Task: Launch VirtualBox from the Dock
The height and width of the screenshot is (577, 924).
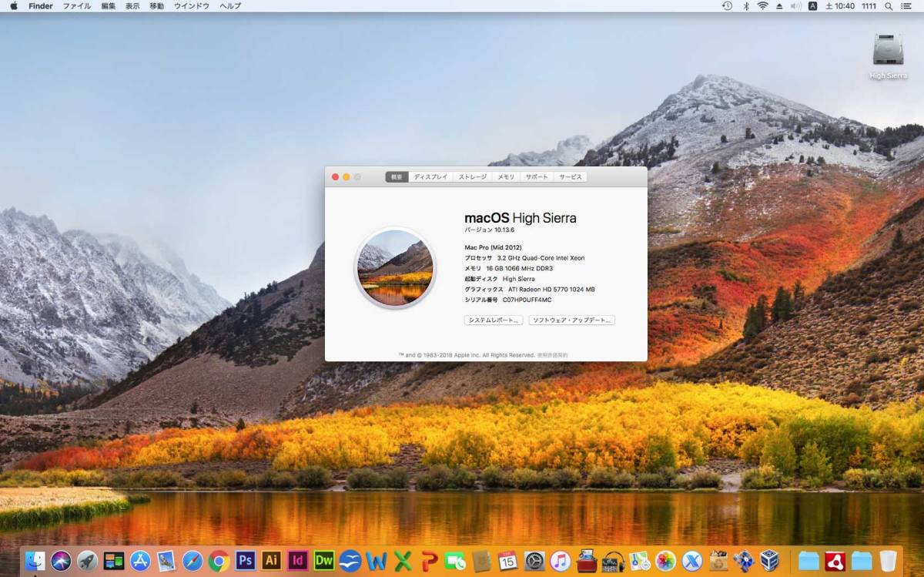Action: tap(770, 561)
